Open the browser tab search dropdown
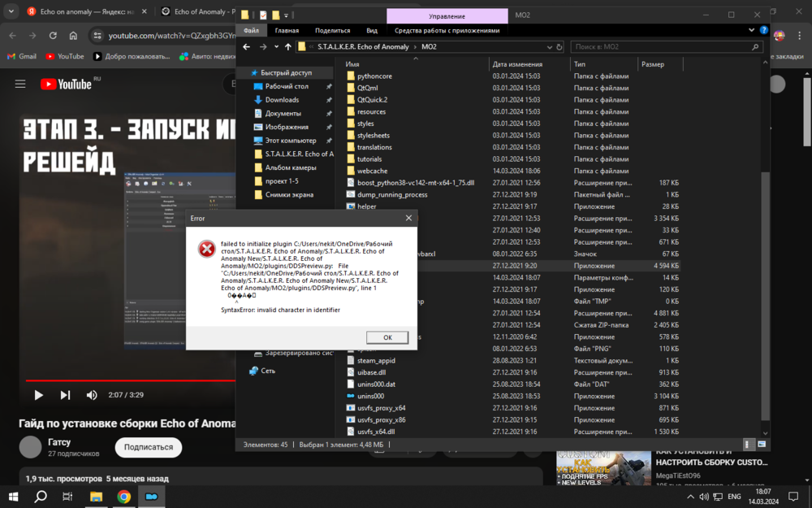Viewport: 812px width, 508px height. pos(11,12)
